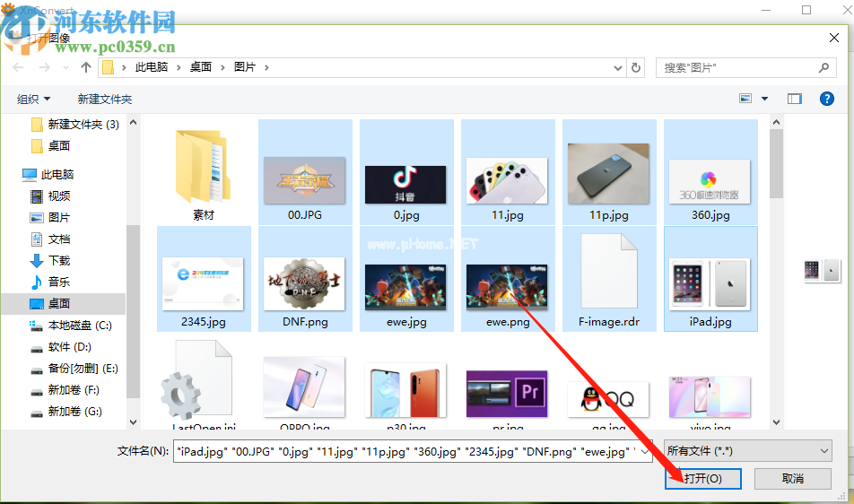Viewport: 854px width, 504px height.
Task: Toggle the preview pane icon
Action: tap(794, 99)
